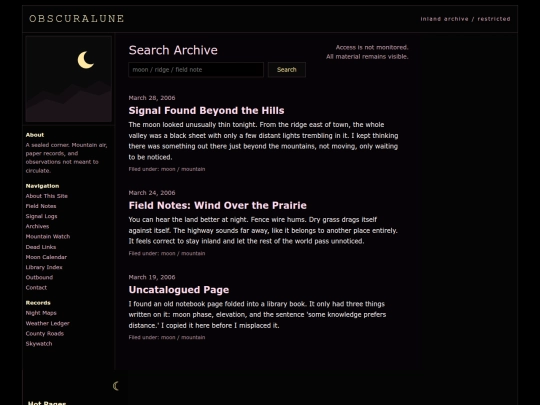Click the 'Records' sidebar heading

[x=38, y=303]
